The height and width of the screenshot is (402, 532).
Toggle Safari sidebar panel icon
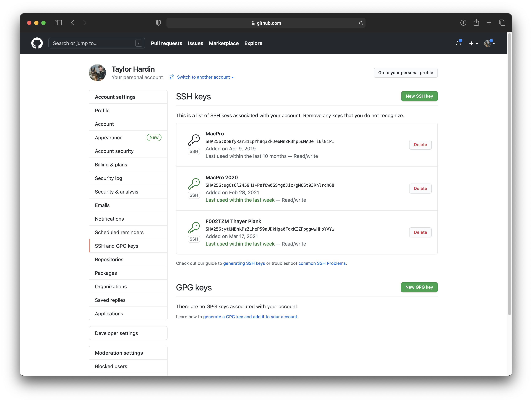click(x=58, y=23)
